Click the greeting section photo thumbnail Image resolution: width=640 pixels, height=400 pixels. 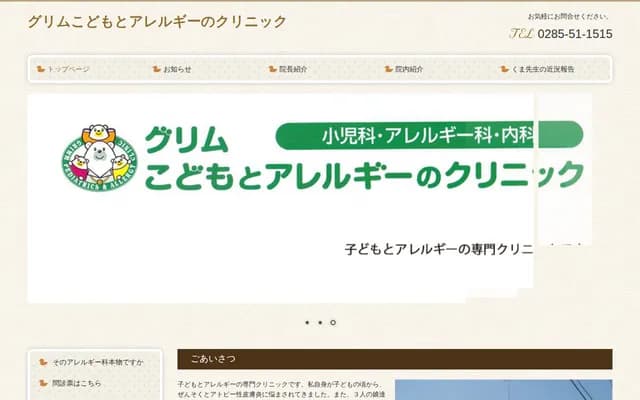[x=503, y=390]
